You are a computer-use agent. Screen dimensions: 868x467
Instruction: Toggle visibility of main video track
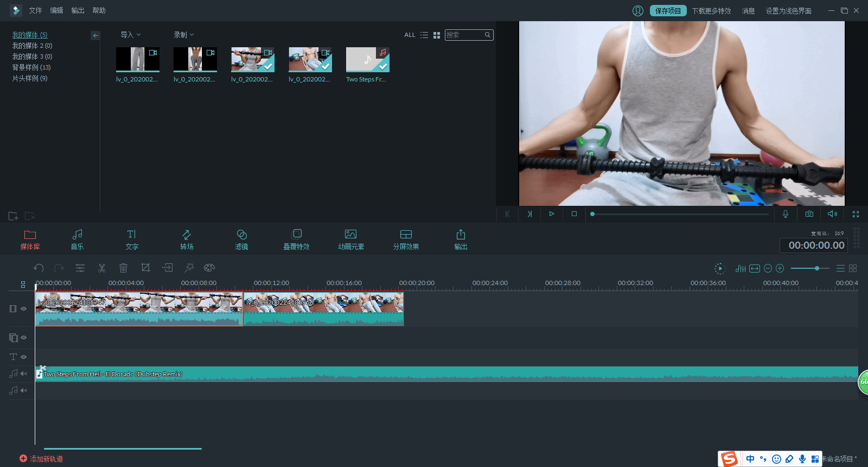tap(24, 308)
